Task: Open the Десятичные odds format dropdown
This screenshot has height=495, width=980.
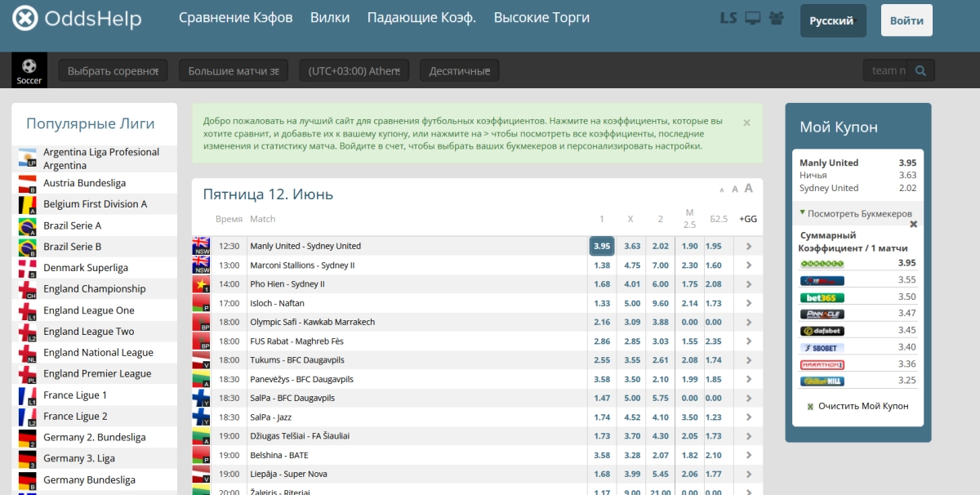Action: click(459, 71)
